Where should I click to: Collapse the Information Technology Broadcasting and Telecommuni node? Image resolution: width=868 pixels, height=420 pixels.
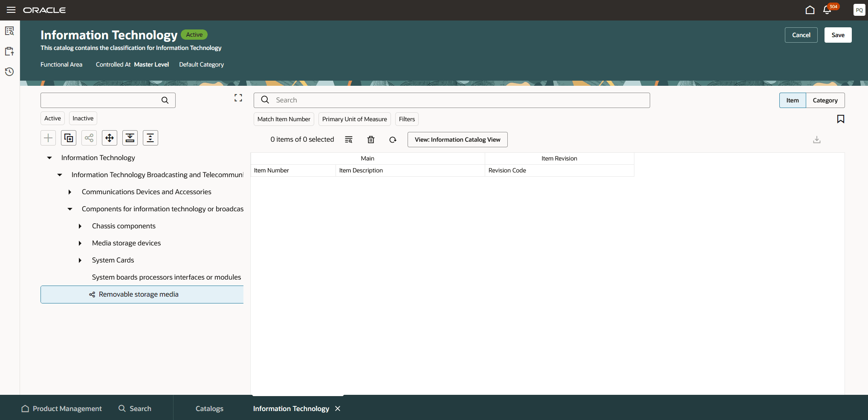click(60, 175)
